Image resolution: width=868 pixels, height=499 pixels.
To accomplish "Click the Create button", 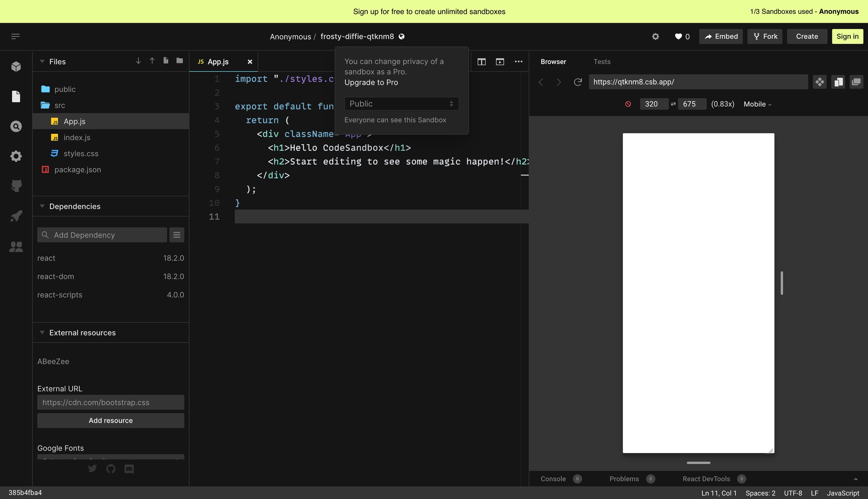I will 807,36.
